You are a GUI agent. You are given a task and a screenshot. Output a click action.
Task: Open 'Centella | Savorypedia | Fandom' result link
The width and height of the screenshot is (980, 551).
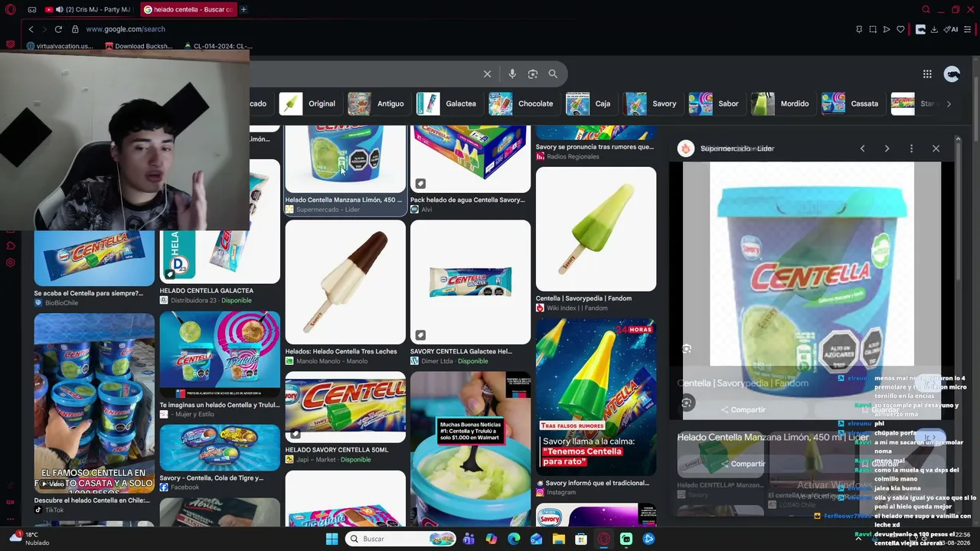click(583, 298)
